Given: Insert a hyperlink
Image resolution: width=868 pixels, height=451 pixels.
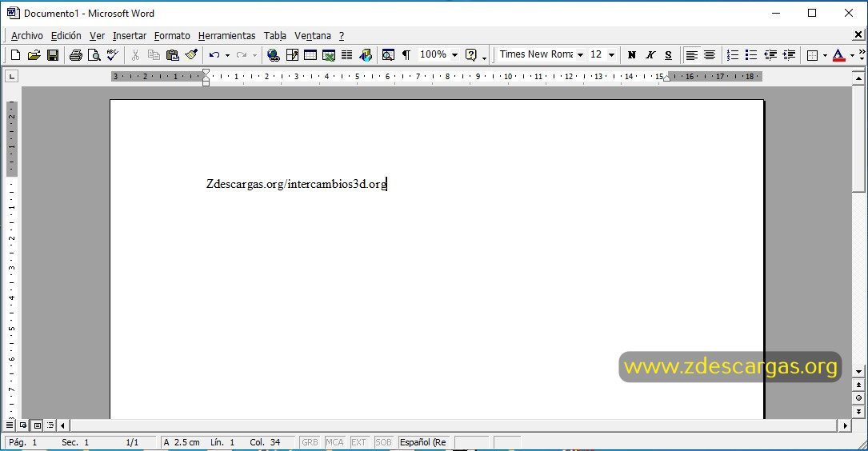Looking at the screenshot, I should click(273, 55).
